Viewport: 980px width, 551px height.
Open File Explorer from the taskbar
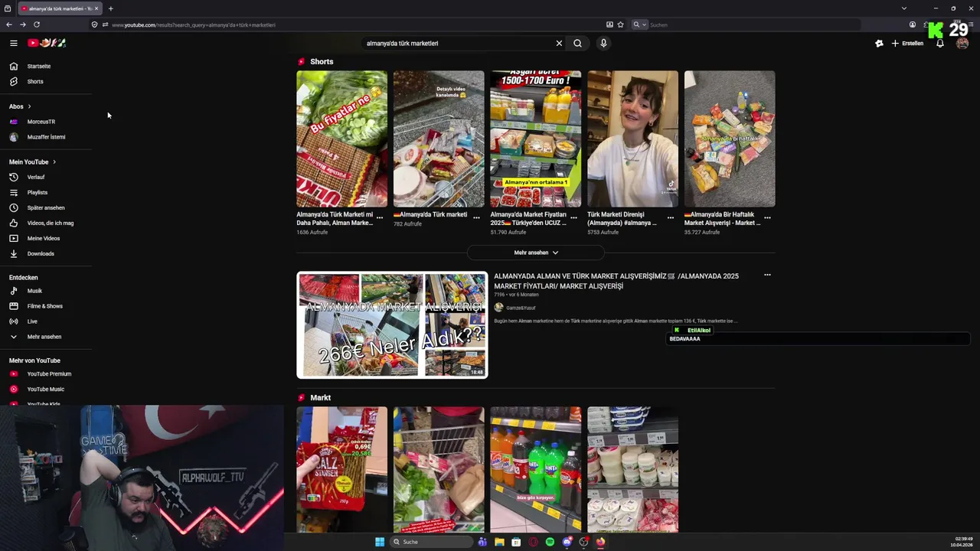click(x=499, y=542)
